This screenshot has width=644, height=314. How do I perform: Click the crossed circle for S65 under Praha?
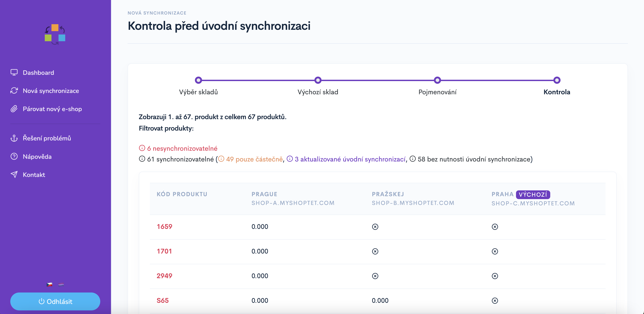(495, 301)
